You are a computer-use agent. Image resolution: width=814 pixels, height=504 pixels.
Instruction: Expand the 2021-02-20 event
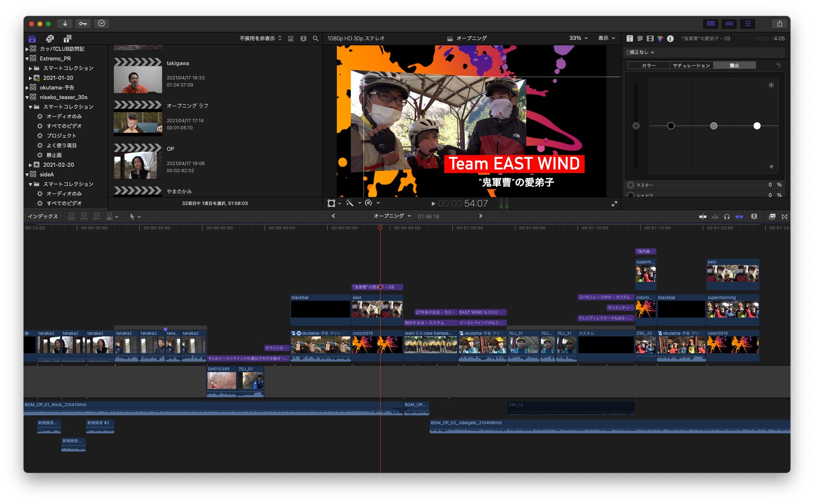[30, 165]
